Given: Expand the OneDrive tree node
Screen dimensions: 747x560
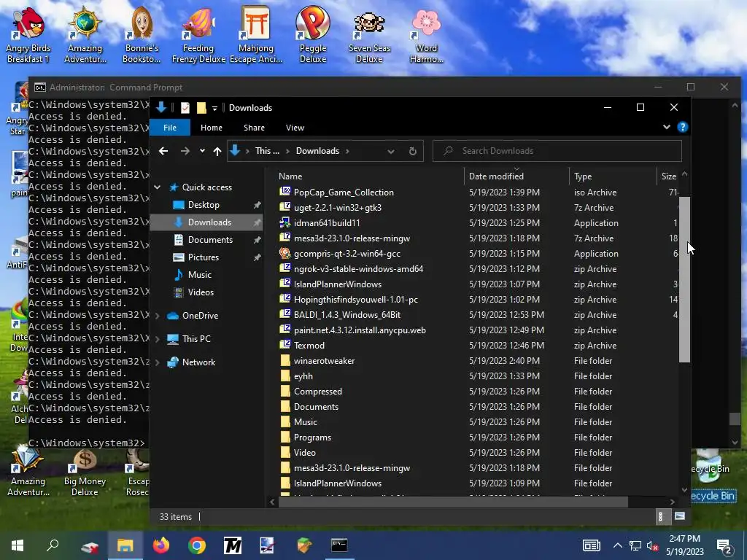Looking at the screenshot, I should [x=158, y=316].
